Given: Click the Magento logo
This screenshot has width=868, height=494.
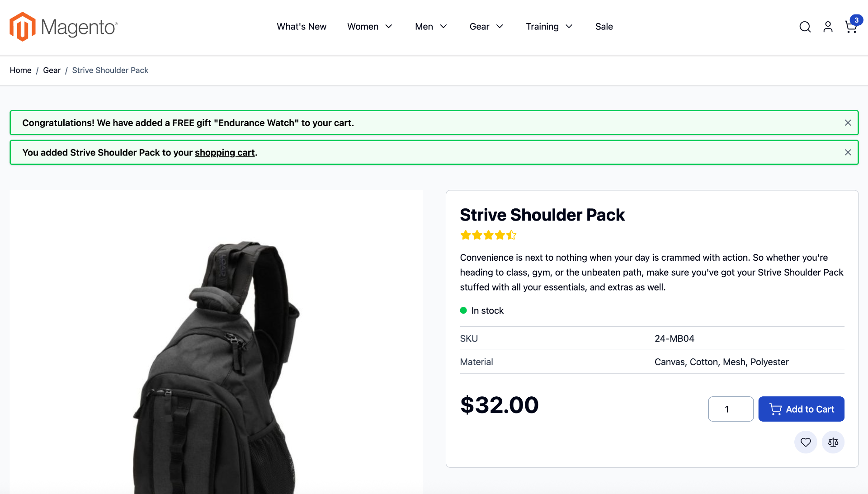Looking at the screenshot, I should click(x=63, y=27).
